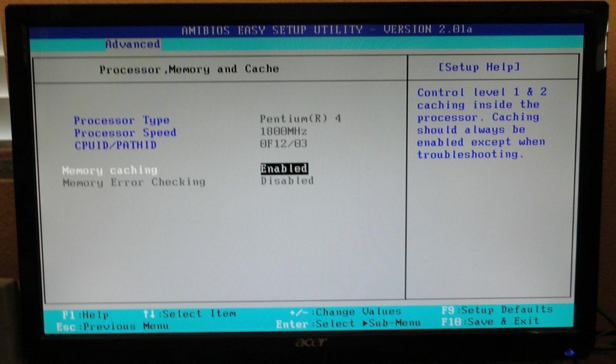616x364 pixels.
Task: Click the Enter Select Sub-Menu hint
Action: tap(348, 324)
